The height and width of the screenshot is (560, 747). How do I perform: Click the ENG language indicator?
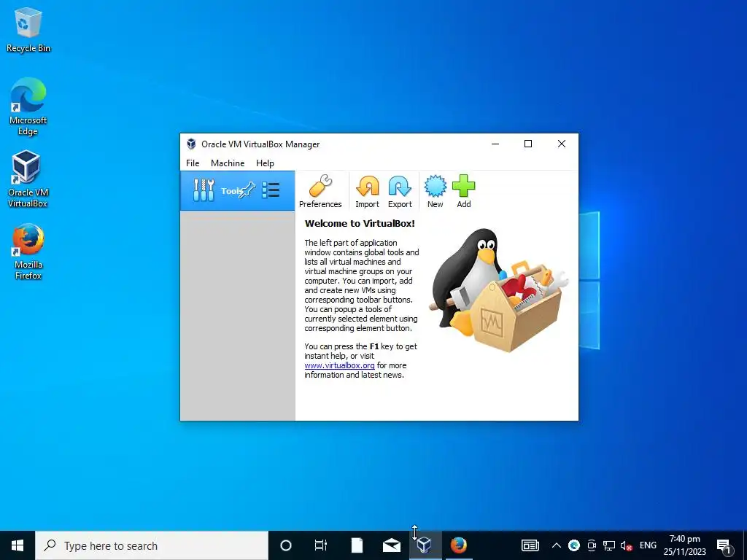[648, 545]
